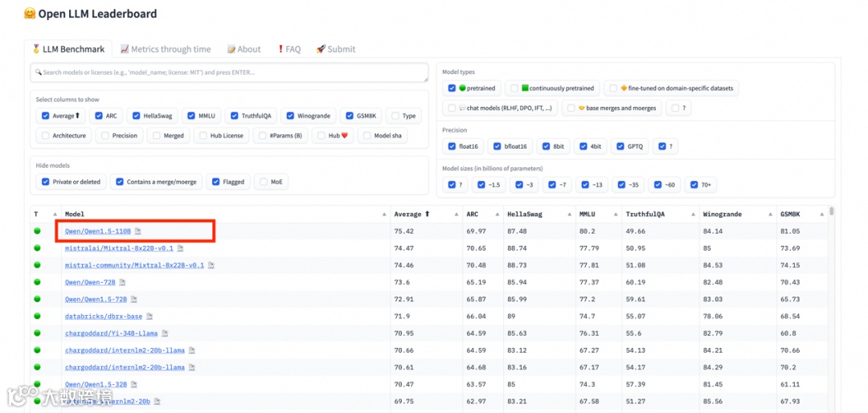Show the Model sha column
Viewport: 868px width, 413px height.
(367, 136)
